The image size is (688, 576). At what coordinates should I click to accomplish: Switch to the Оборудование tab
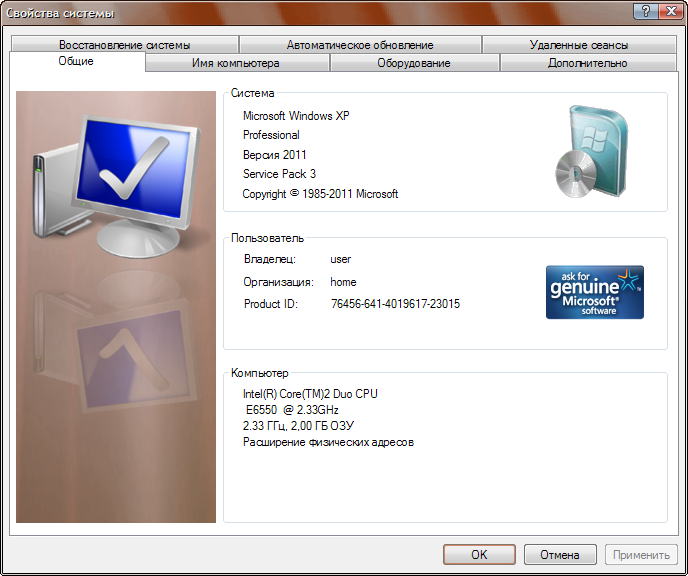414,63
